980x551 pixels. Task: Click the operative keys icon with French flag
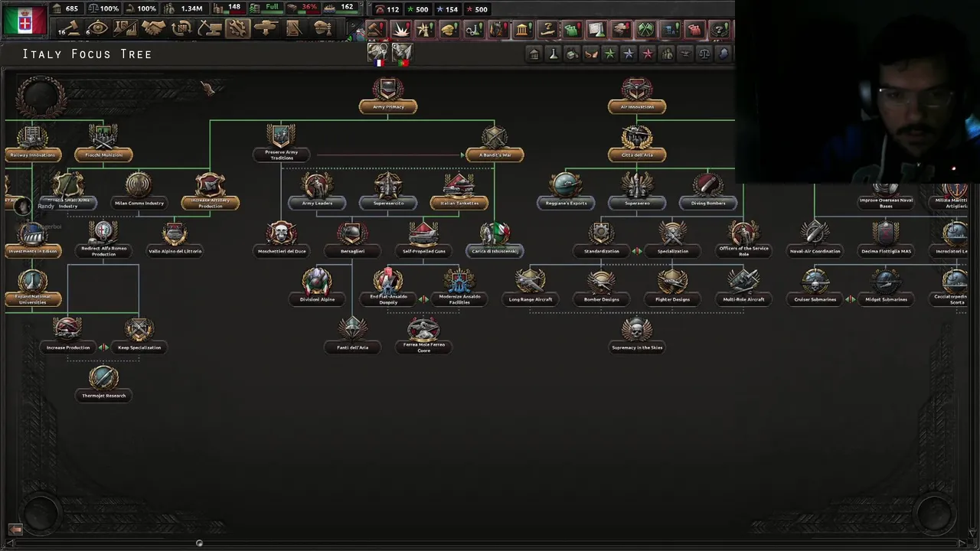[377, 54]
